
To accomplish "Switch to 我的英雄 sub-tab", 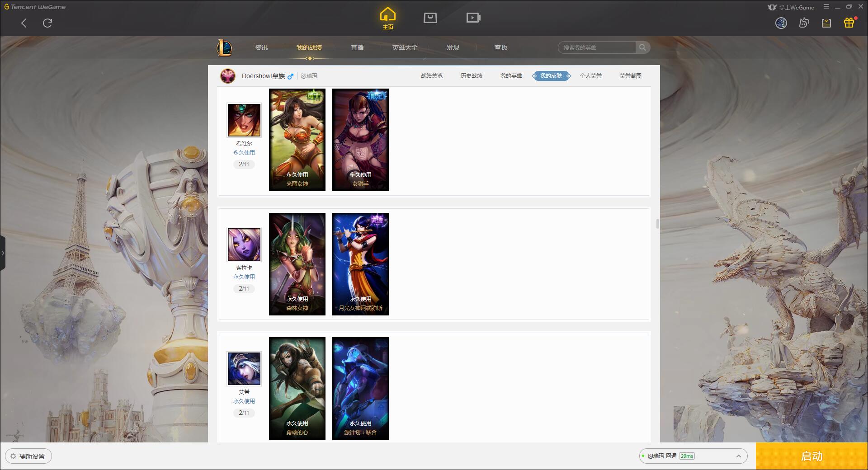I will [511, 76].
